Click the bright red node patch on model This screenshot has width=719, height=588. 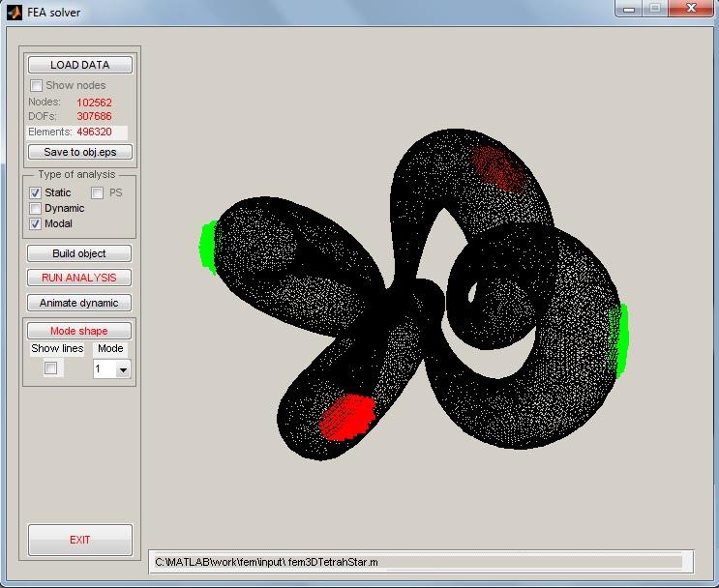click(347, 416)
